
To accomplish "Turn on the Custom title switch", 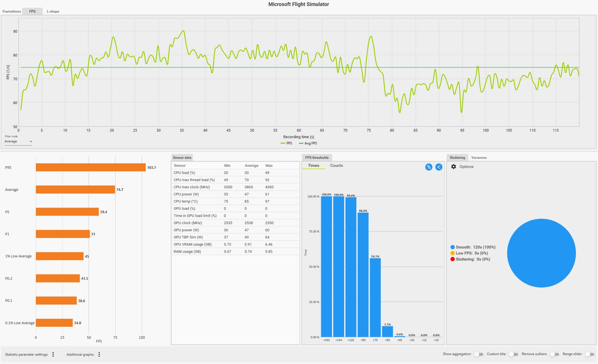I will click(513, 354).
